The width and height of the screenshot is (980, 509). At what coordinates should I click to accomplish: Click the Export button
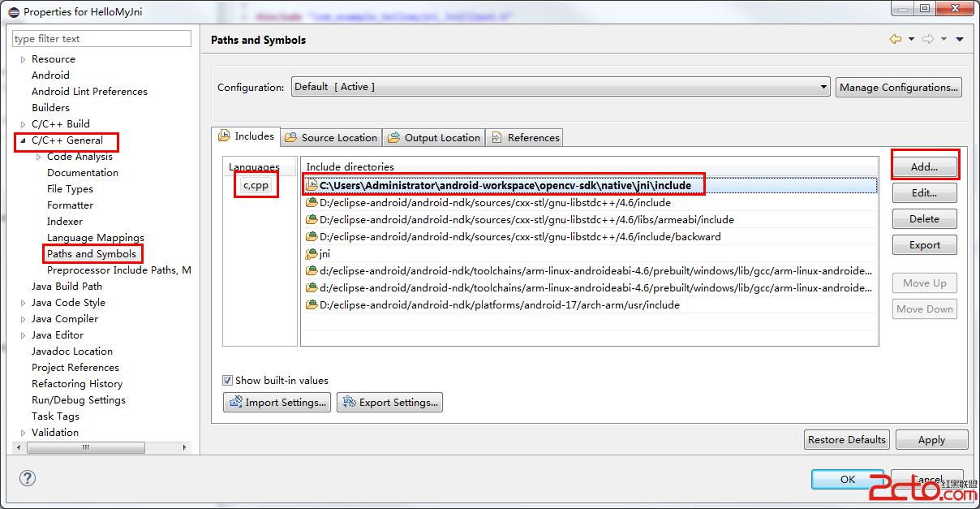coord(924,244)
